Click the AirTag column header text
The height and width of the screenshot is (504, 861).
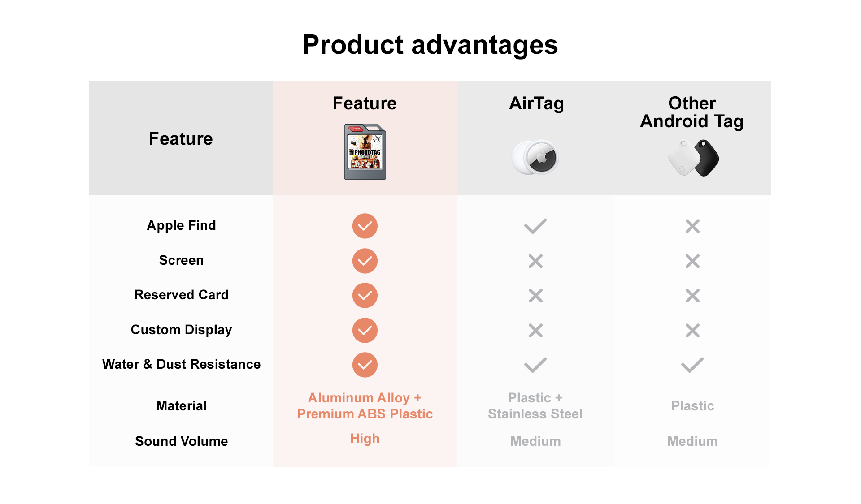tap(536, 103)
